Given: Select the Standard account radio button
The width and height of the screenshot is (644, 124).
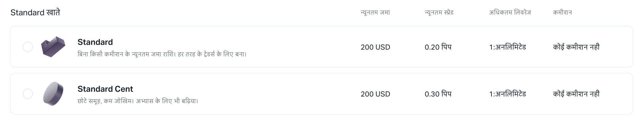Looking at the screenshot, I should pos(28,47).
